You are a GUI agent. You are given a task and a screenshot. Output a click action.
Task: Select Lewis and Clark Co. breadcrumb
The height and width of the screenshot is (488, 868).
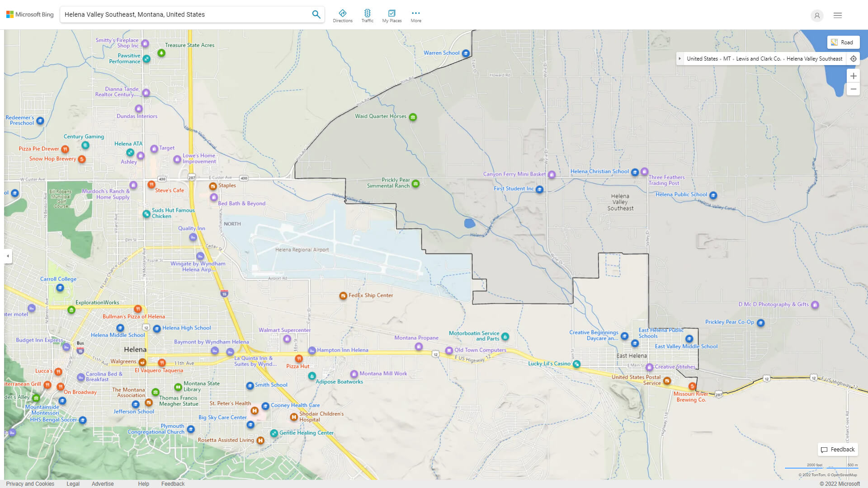(x=758, y=59)
